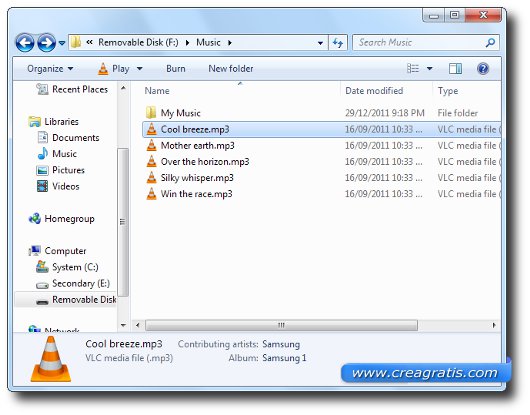The height and width of the screenshot is (415, 530).
Task: Click VLC icon of Win the race.mp3
Action: click(x=151, y=194)
